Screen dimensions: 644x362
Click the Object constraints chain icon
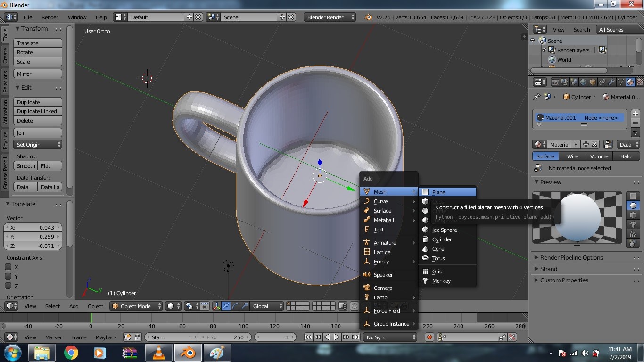point(602,82)
